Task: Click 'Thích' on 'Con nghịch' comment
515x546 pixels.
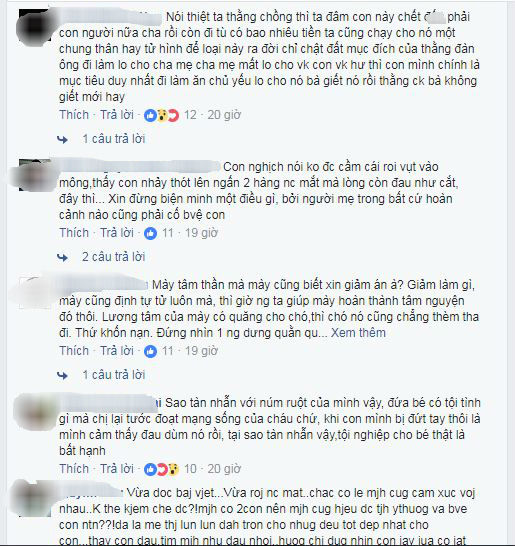Action: [74, 233]
